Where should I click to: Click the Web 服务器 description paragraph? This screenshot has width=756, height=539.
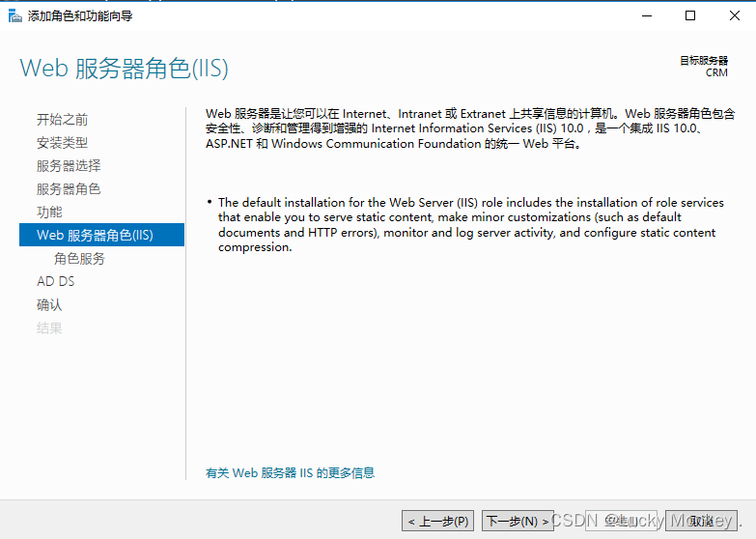(470, 128)
